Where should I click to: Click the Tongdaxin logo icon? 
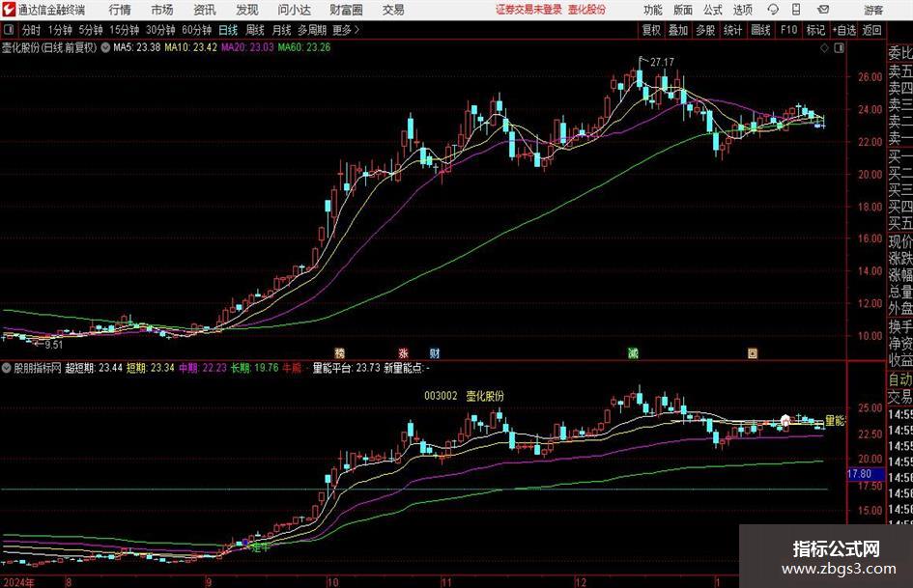pos(9,10)
